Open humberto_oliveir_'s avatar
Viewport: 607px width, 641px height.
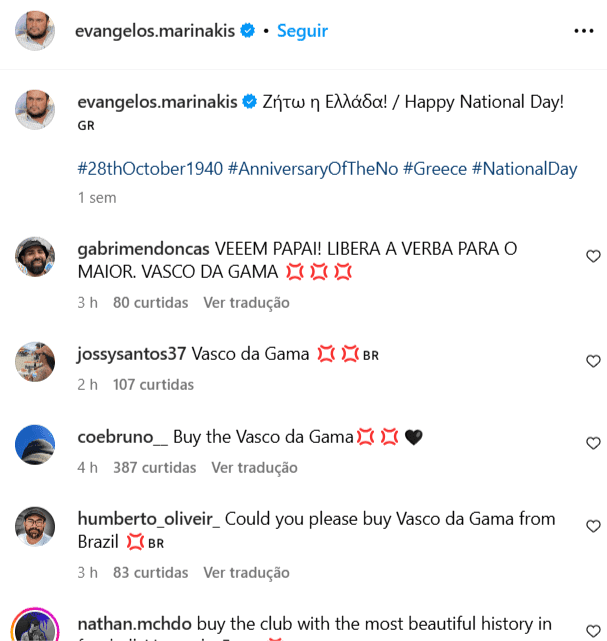35,526
